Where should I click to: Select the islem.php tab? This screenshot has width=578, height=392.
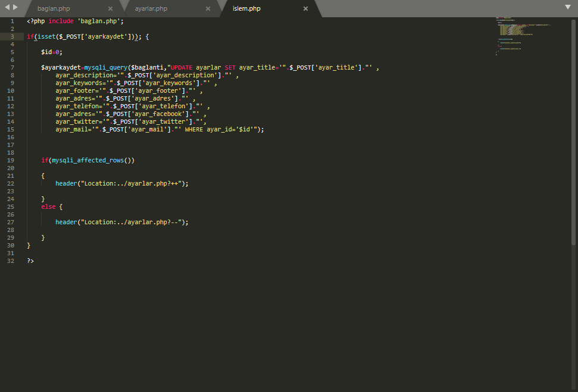(x=246, y=8)
